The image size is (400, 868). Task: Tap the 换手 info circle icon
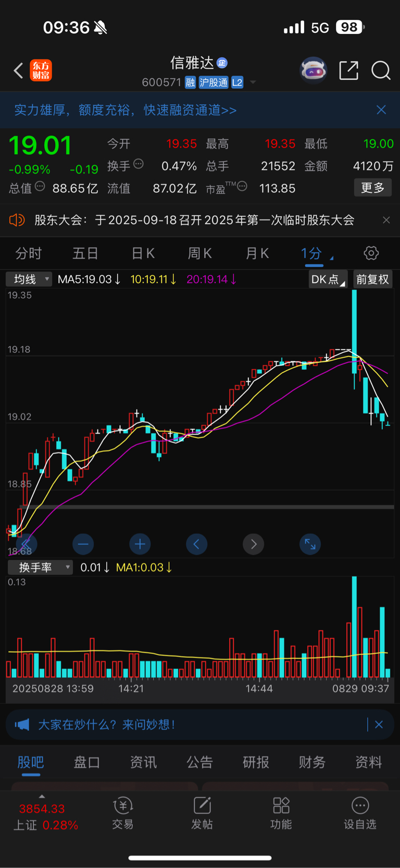139,164
